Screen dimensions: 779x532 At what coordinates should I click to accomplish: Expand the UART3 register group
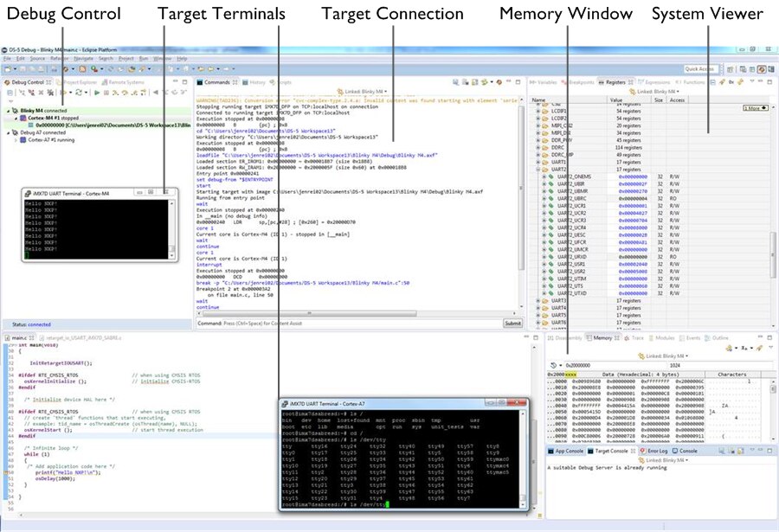[538, 300]
